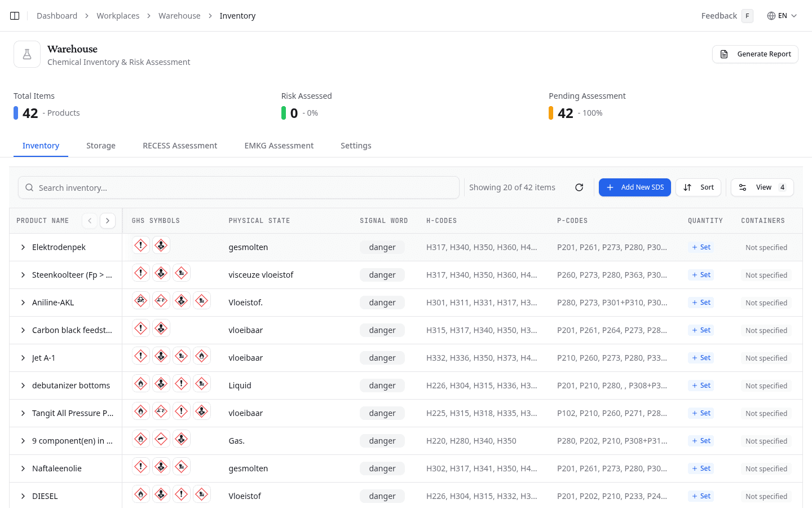Switch to the Storage tab

click(101, 146)
